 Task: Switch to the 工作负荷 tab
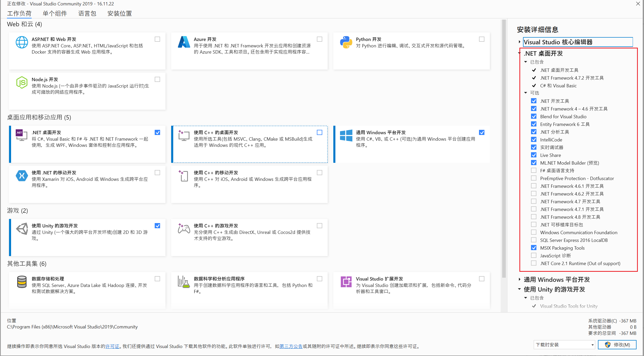pyautogui.click(x=19, y=13)
